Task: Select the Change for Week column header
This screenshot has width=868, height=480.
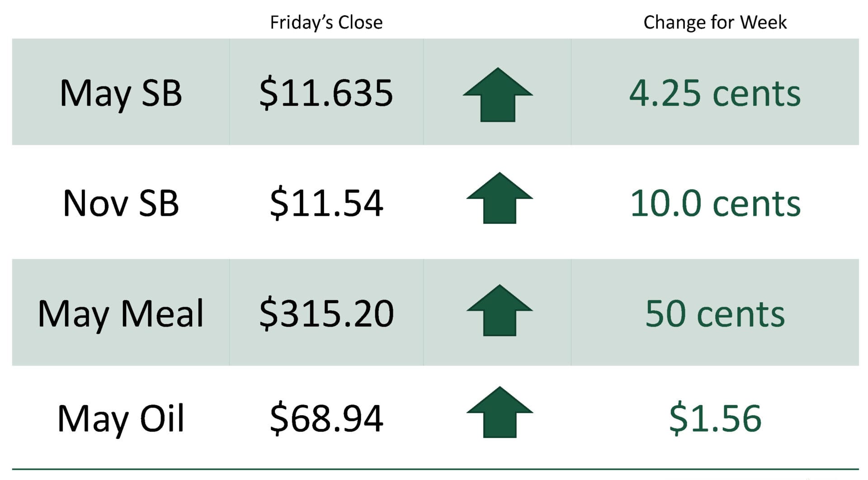Action: 715,23
